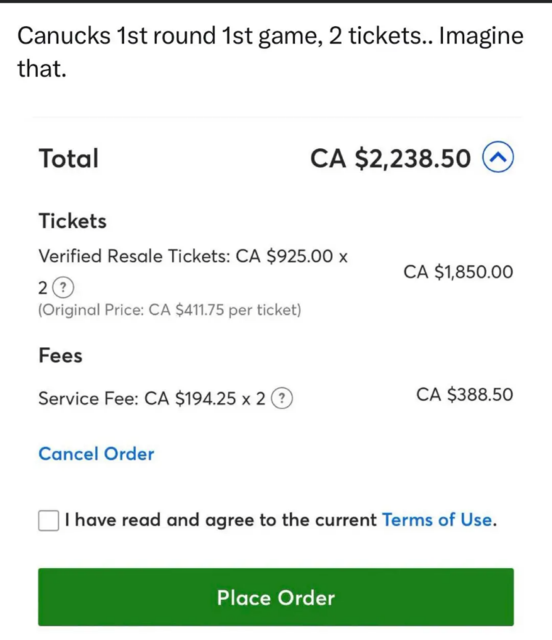Collapse the Total breakdown with the chevron
The image size is (552, 640).
coord(498,157)
